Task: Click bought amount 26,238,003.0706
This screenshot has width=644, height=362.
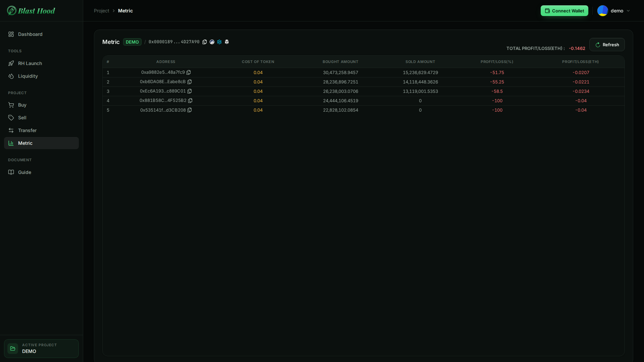Action: point(340,91)
